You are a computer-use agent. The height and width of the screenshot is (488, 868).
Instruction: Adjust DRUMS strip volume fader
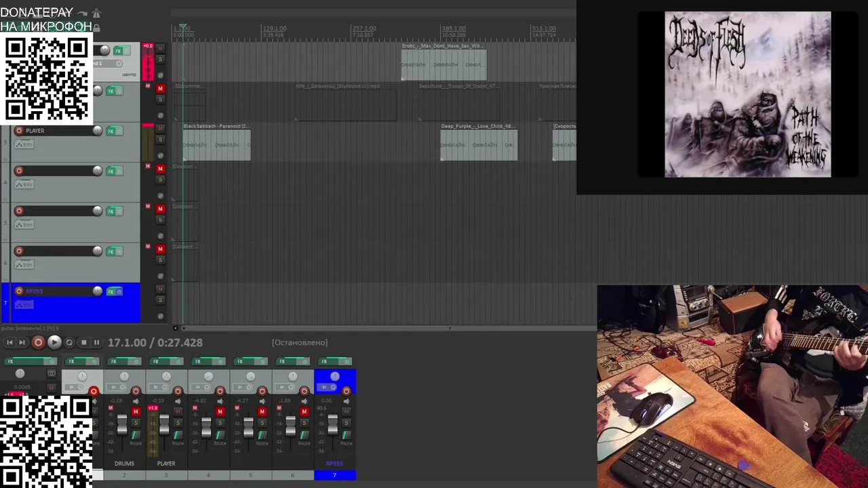click(x=122, y=424)
